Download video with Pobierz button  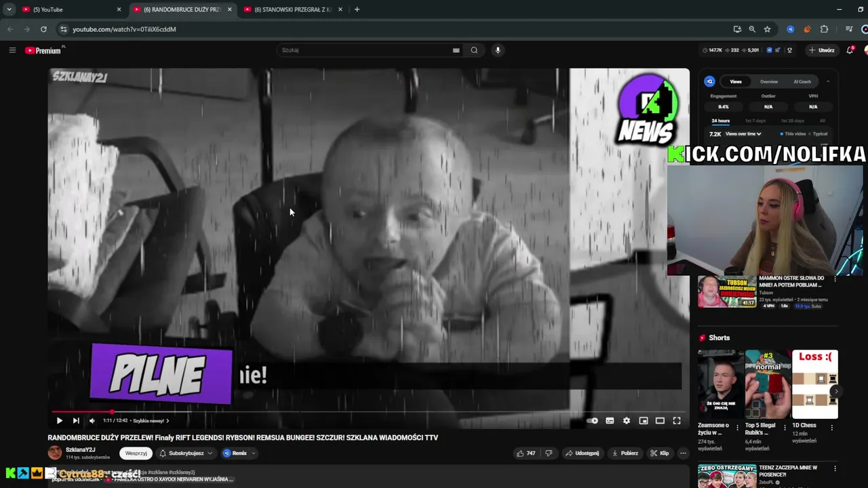625,453
